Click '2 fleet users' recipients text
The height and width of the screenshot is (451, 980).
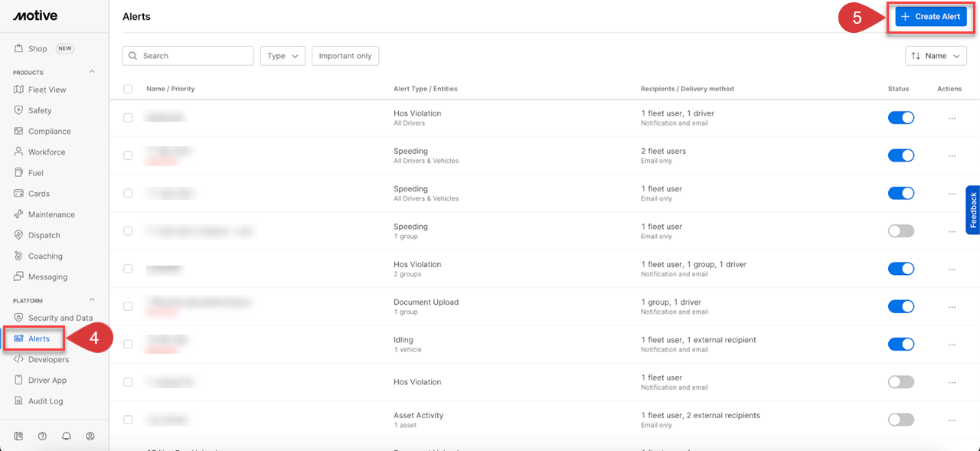point(664,151)
